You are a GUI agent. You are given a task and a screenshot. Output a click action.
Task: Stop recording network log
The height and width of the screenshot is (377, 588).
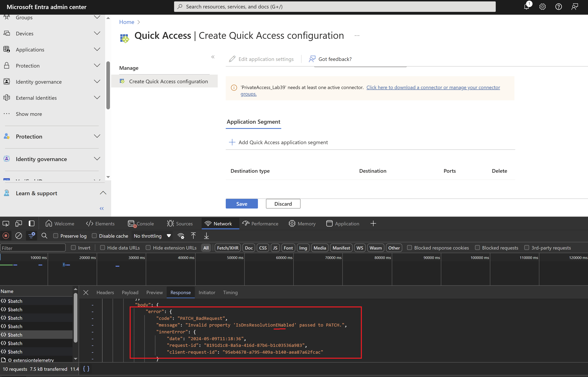[6, 236]
